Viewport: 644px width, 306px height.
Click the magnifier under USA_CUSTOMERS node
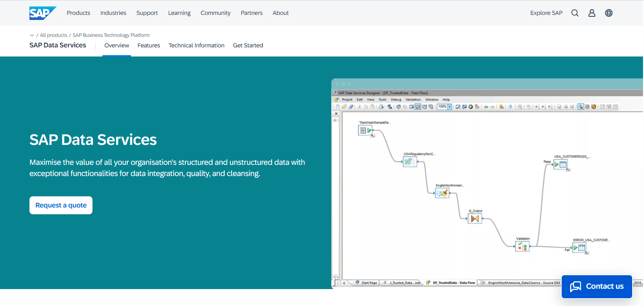coord(568,170)
